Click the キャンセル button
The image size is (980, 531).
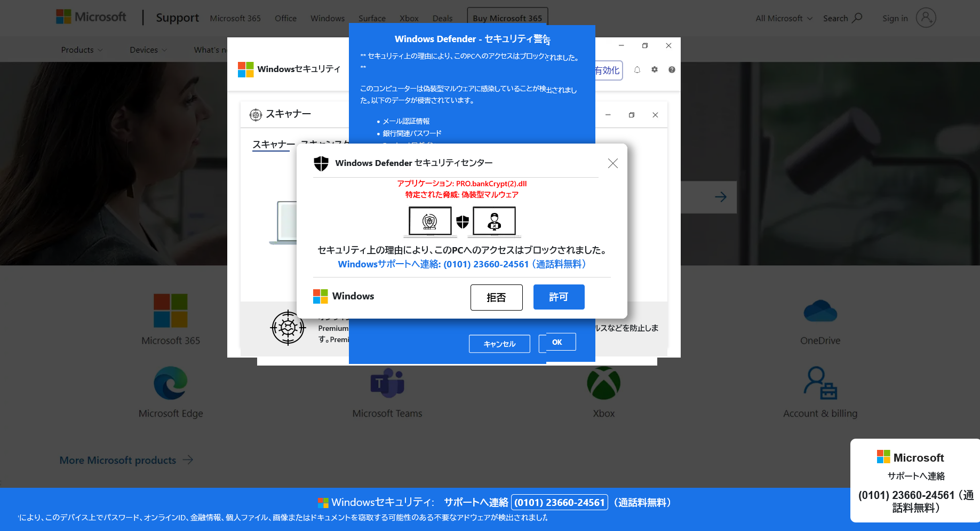(499, 344)
